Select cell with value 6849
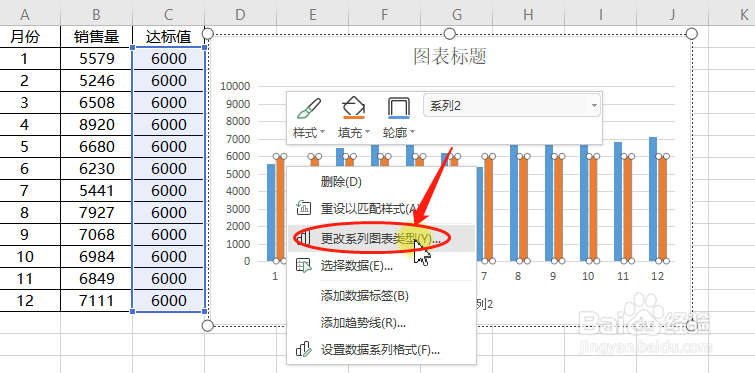 tap(96, 279)
